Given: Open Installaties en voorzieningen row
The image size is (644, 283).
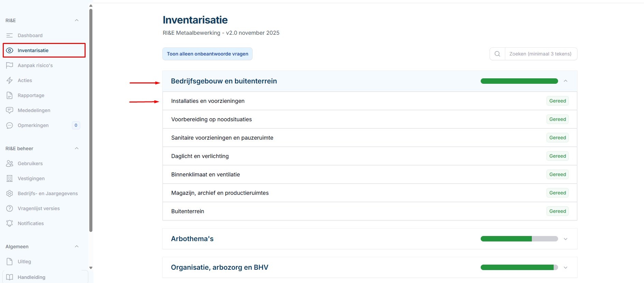Looking at the screenshot, I should point(370,101).
